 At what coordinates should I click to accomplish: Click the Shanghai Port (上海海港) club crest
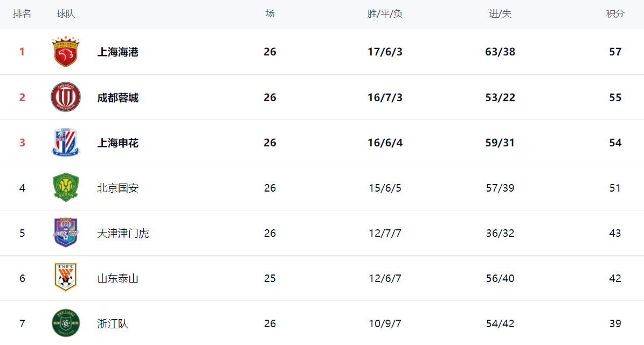click(x=65, y=52)
